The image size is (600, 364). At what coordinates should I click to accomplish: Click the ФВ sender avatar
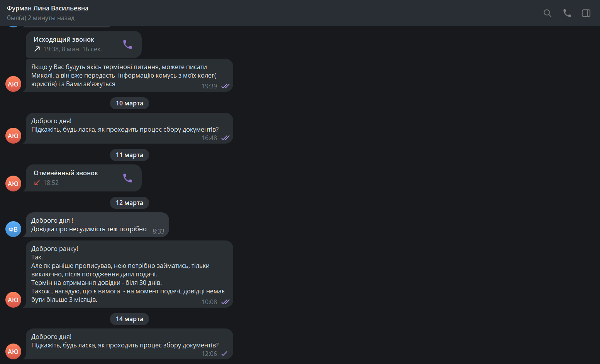click(x=13, y=229)
